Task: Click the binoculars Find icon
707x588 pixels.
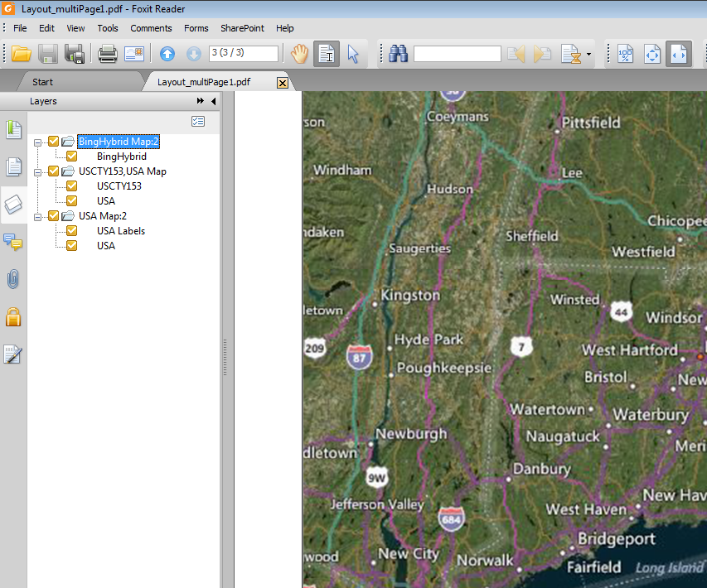Action: pos(399,54)
